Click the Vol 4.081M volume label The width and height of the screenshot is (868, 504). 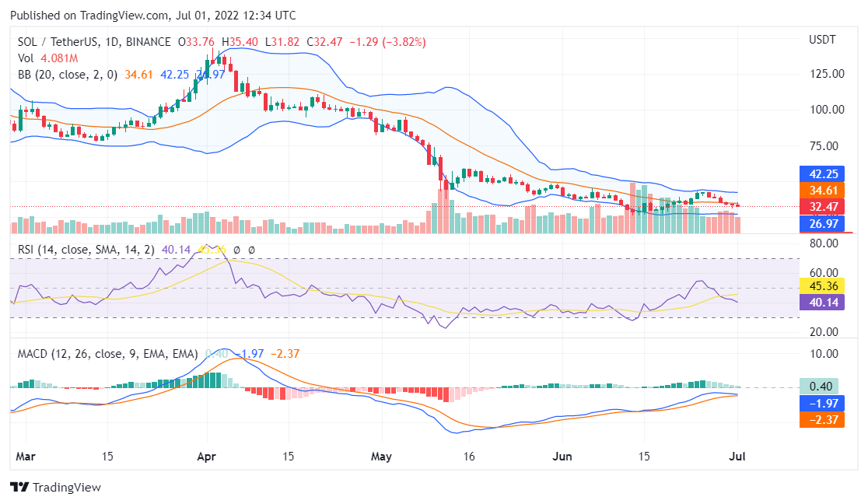48,58
